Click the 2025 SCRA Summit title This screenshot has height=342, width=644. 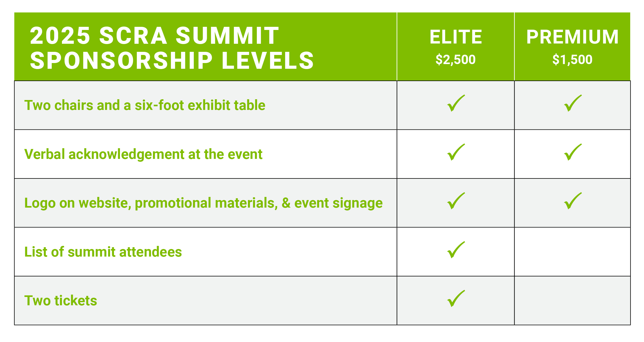point(172,48)
